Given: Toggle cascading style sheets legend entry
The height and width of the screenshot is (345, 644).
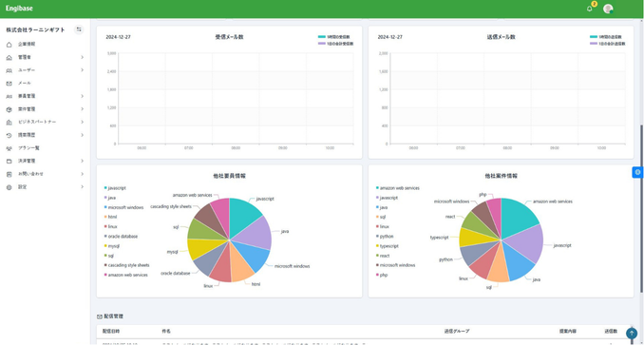Looking at the screenshot, I should pyautogui.click(x=126, y=265).
